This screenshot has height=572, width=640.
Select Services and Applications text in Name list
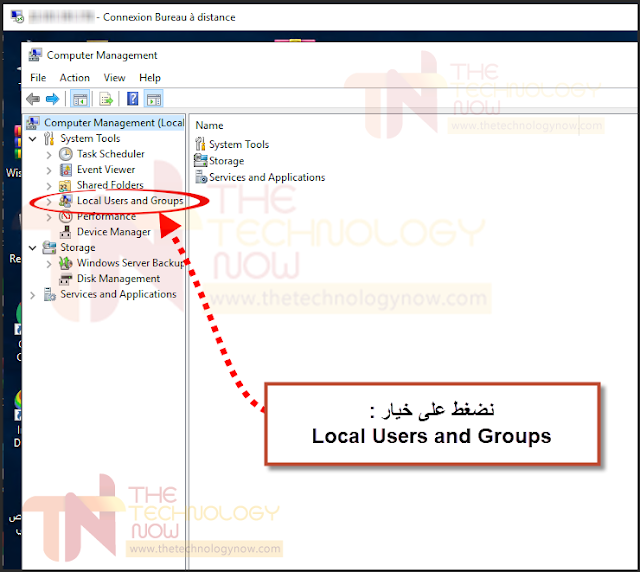[267, 177]
